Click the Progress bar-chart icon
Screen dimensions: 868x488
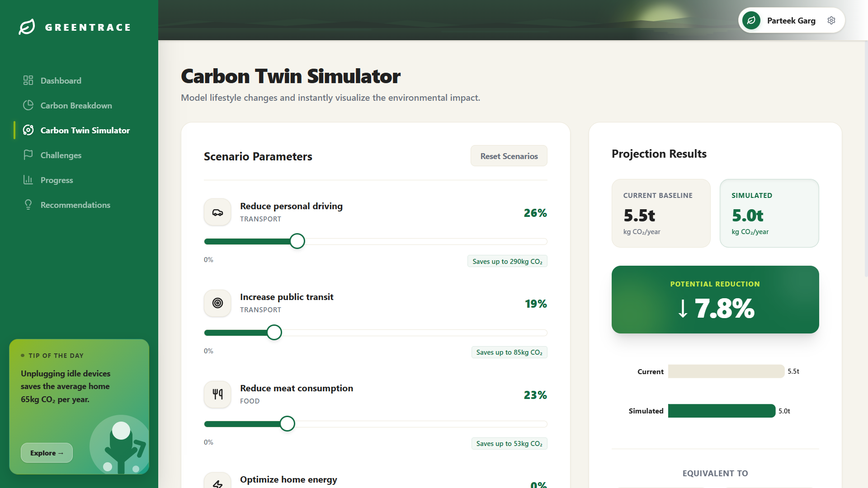click(28, 180)
